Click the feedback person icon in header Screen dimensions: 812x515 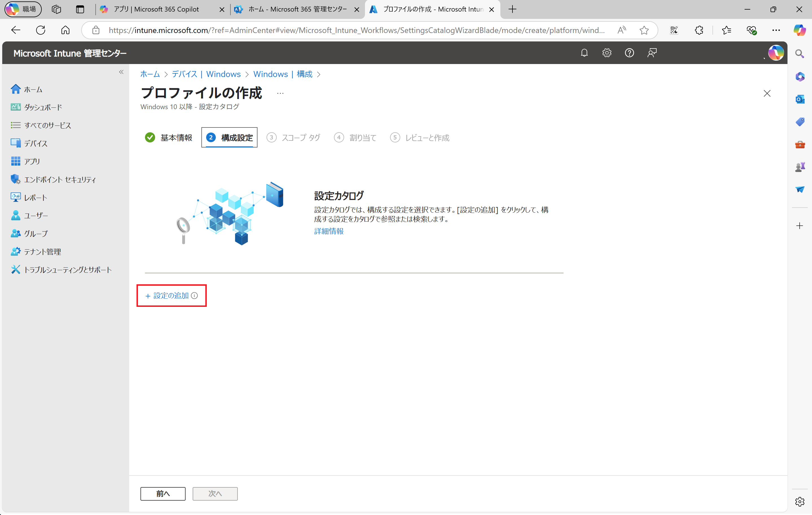tap(652, 53)
